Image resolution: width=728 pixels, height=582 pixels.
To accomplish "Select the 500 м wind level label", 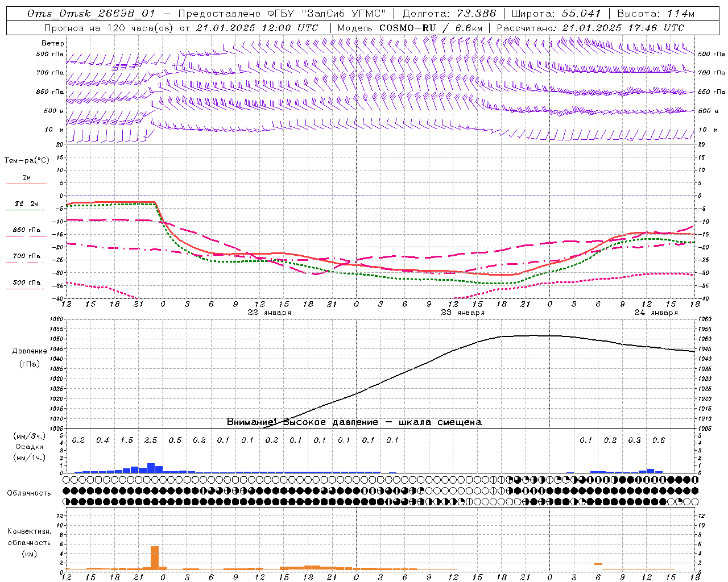I will tap(54, 111).
